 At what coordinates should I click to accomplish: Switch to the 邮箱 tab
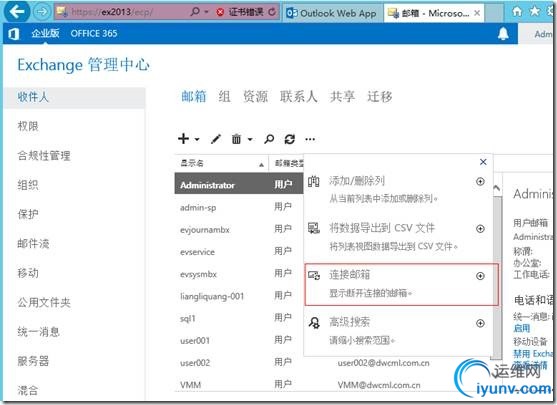pyautogui.click(x=194, y=96)
